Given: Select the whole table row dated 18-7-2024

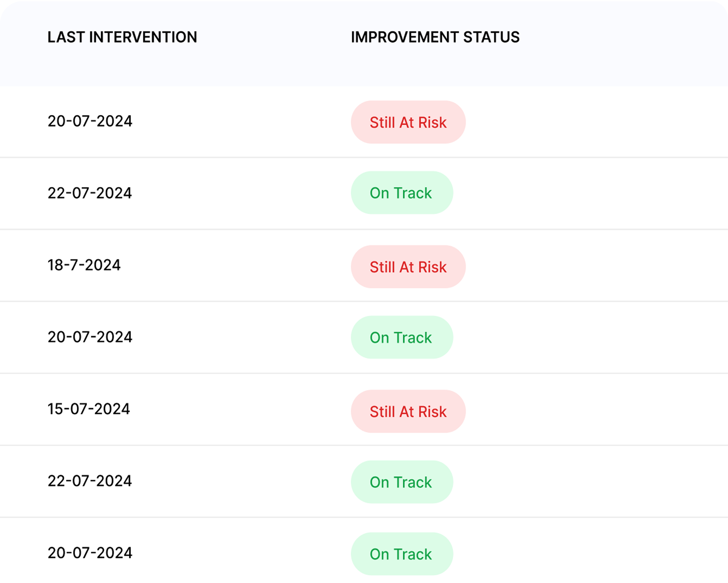Looking at the screenshot, I should click(x=236, y=266).
